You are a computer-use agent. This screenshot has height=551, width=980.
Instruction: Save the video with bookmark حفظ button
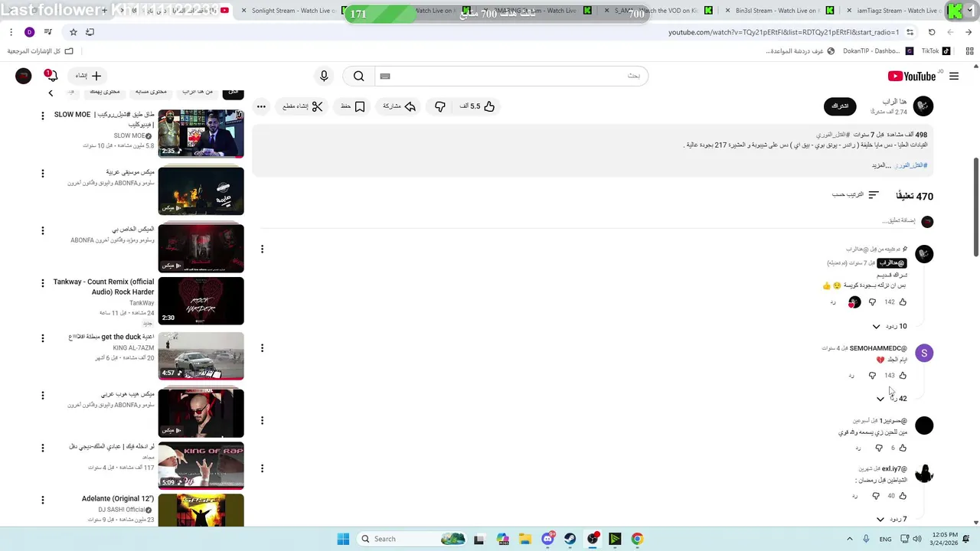353,106
